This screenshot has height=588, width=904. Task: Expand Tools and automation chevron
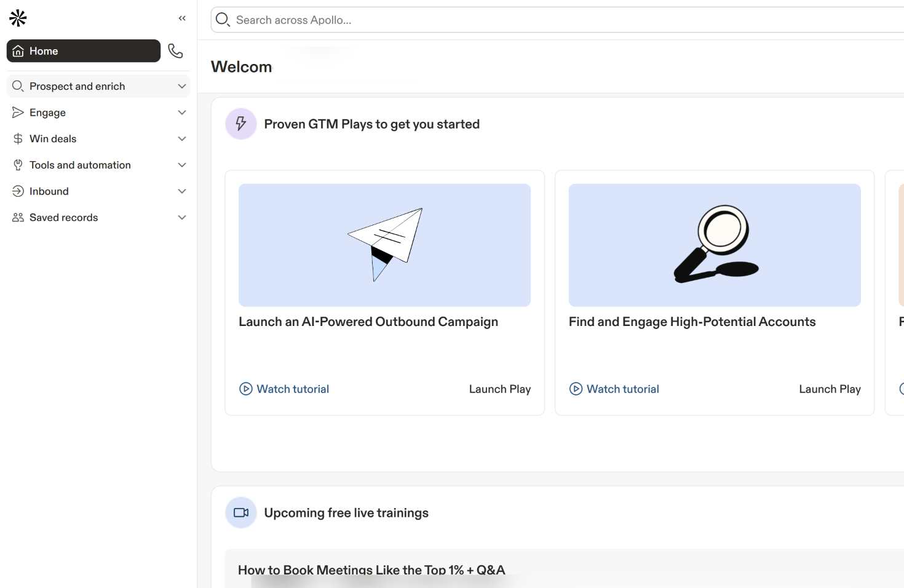pyautogui.click(x=182, y=165)
